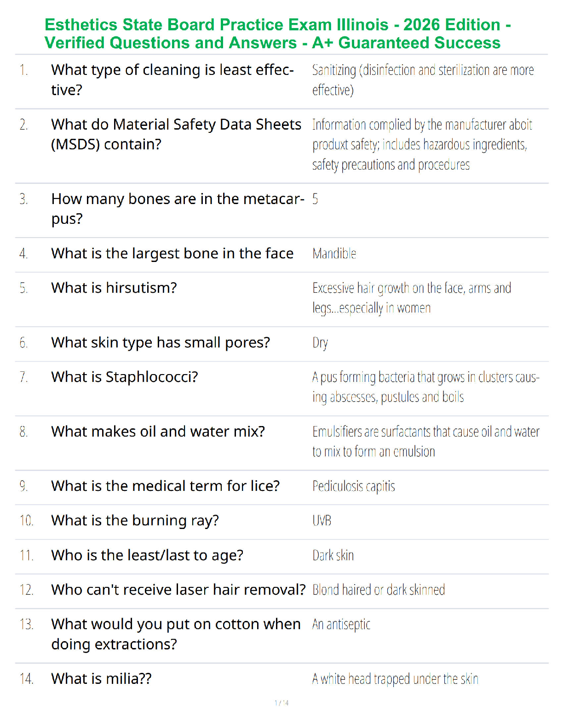
Task: Click the answer starting with Sanitizing
Action: [423, 80]
